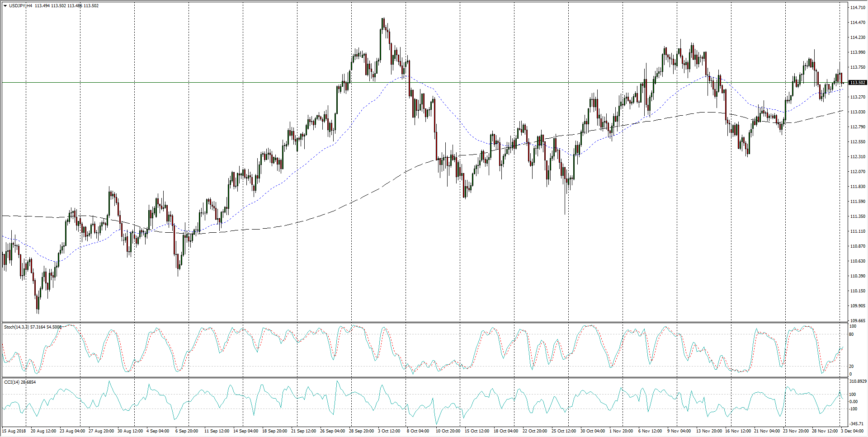
Task: Click the 10 Oct 20:00 time label
Action: click(448, 431)
